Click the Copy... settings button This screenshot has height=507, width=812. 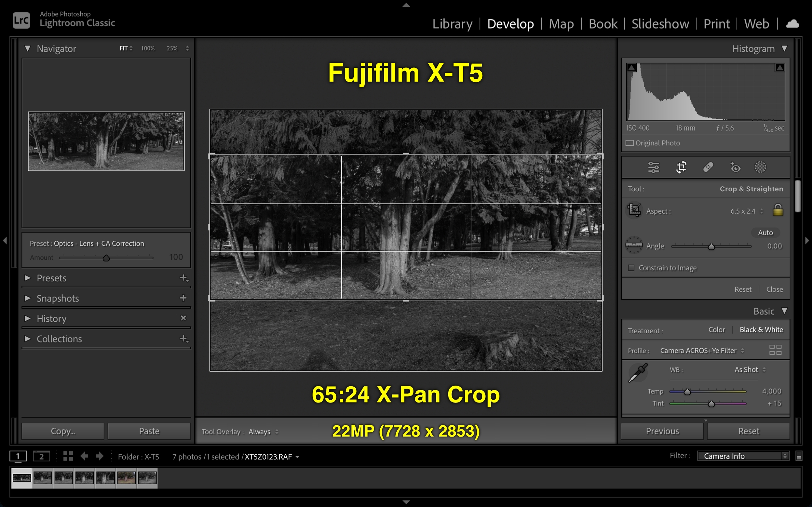(63, 431)
